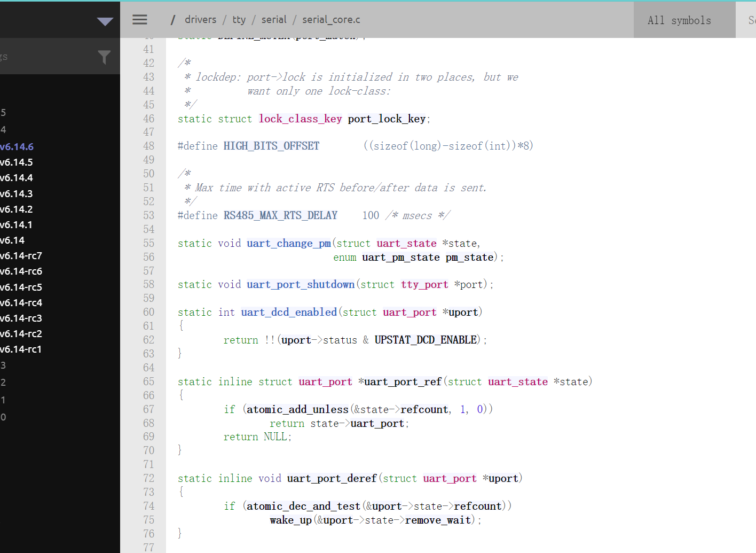Click line number 67
The height and width of the screenshot is (553, 756).
[148, 409]
